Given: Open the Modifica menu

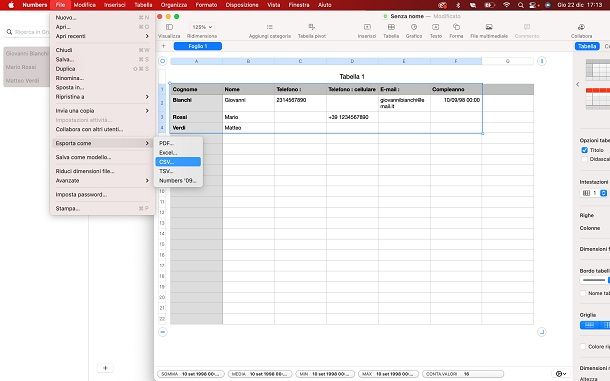Looking at the screenshot, I should coord(84,5).
